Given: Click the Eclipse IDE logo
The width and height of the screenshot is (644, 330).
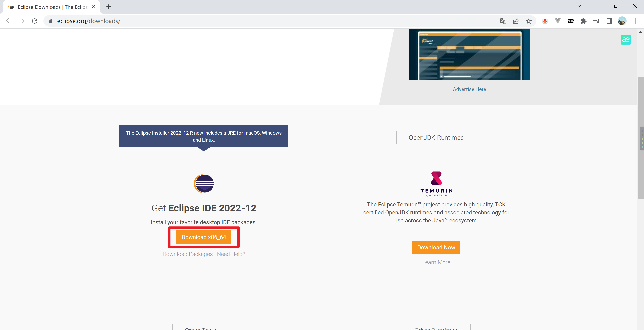Looking at the screenshot, I should coord(204,184).
